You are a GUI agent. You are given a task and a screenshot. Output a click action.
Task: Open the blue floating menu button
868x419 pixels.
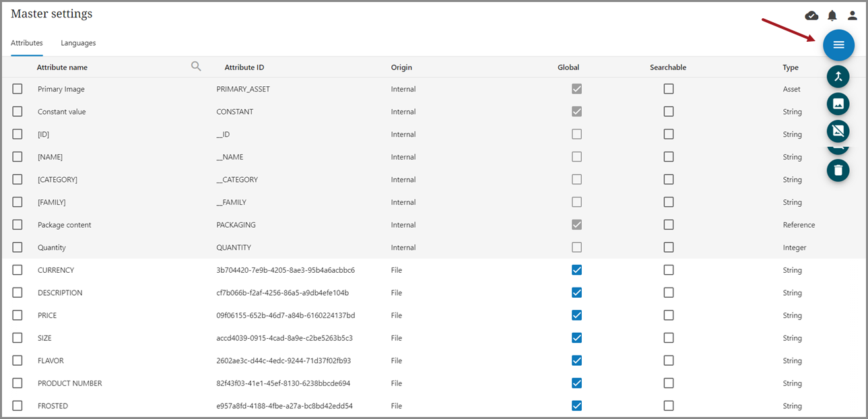click(838, 45)
